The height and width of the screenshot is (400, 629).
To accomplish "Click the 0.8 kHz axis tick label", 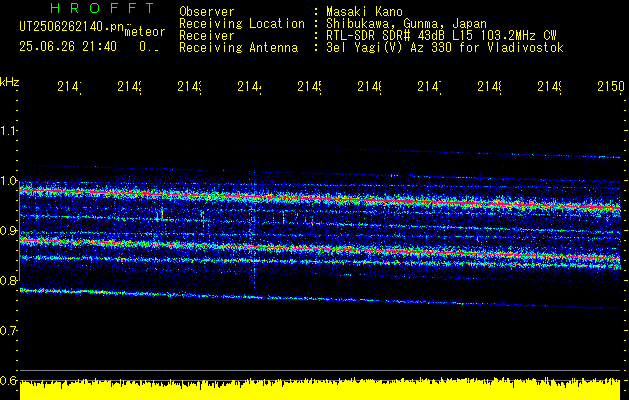I will click(x=8, y=280).
